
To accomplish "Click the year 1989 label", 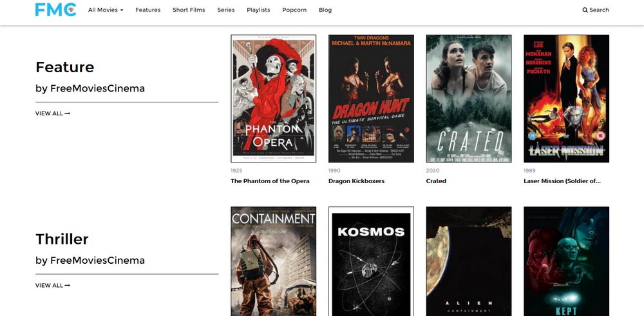I will [x=530, y=170].
